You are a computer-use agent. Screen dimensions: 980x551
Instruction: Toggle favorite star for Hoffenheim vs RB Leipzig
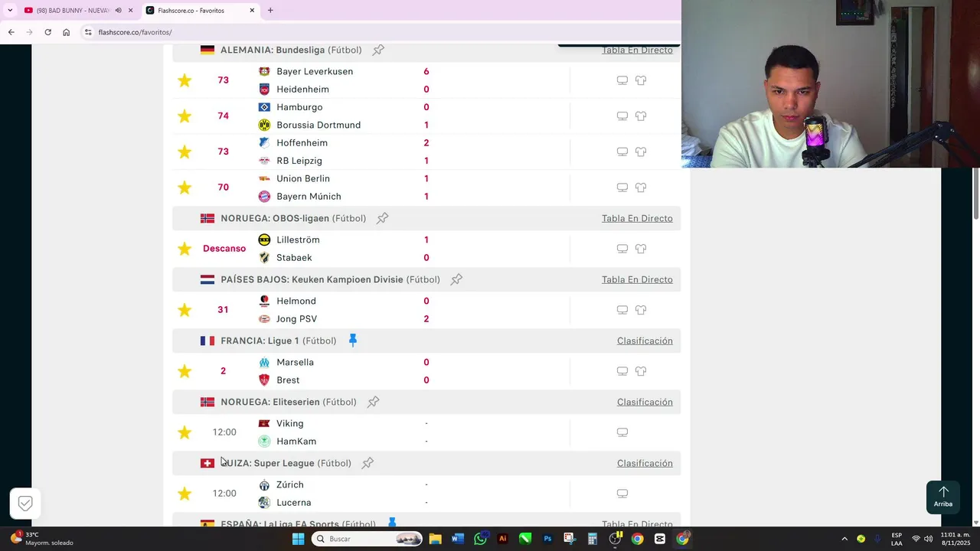coord(185,152)
